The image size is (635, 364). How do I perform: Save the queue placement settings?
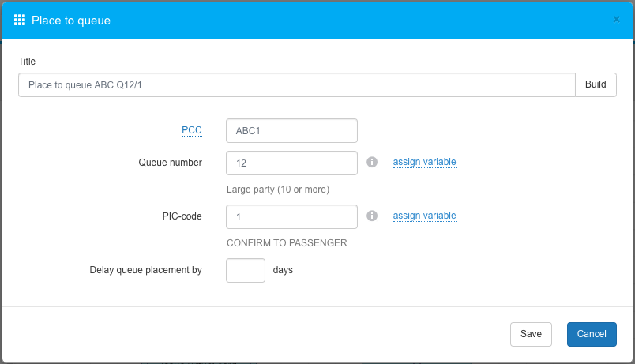point(531,334)
